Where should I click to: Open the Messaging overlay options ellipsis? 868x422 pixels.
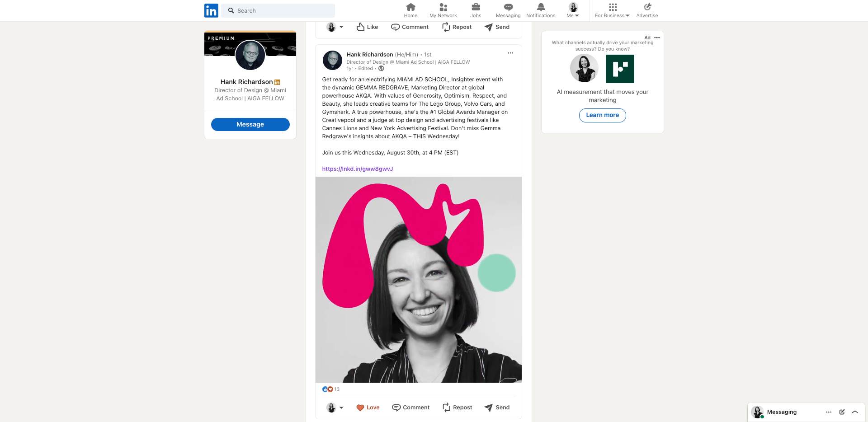point(829,412)
